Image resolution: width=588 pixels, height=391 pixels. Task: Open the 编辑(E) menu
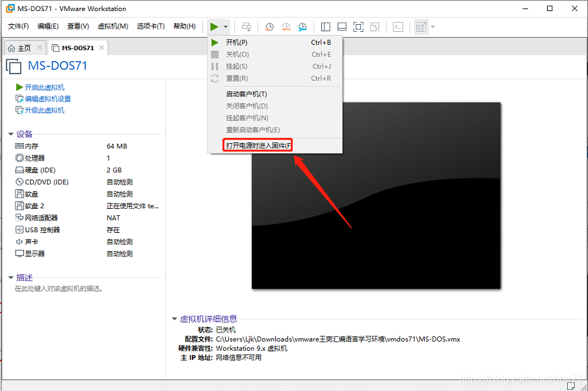[48, 26]
